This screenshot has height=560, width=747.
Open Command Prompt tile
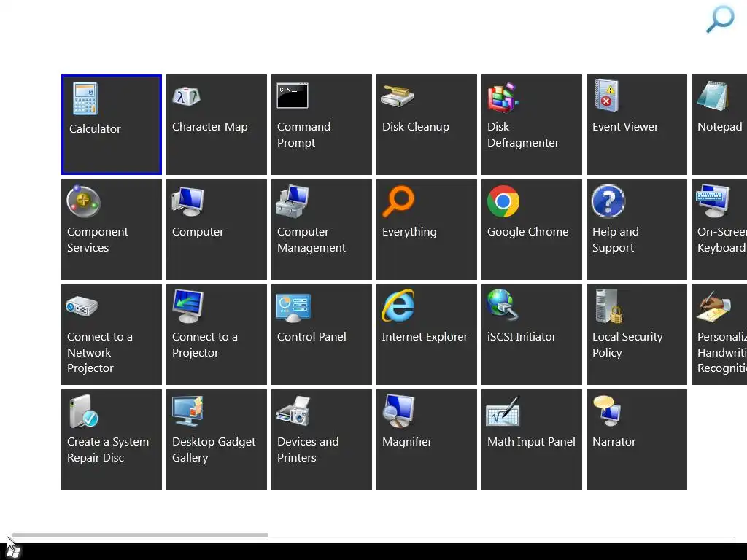click(x=322, y=125)
